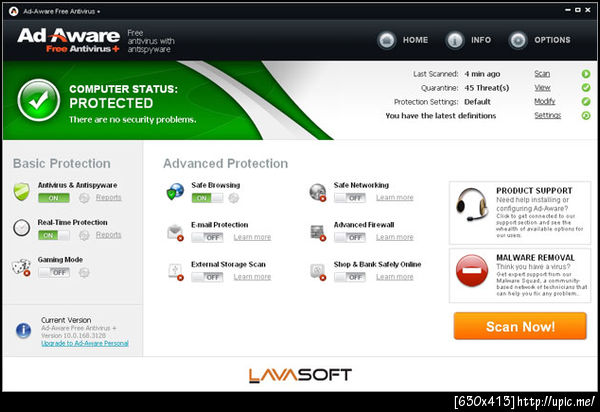
Task: Open Real-Time Protection Reports link
Action: [x=109, y=235]
